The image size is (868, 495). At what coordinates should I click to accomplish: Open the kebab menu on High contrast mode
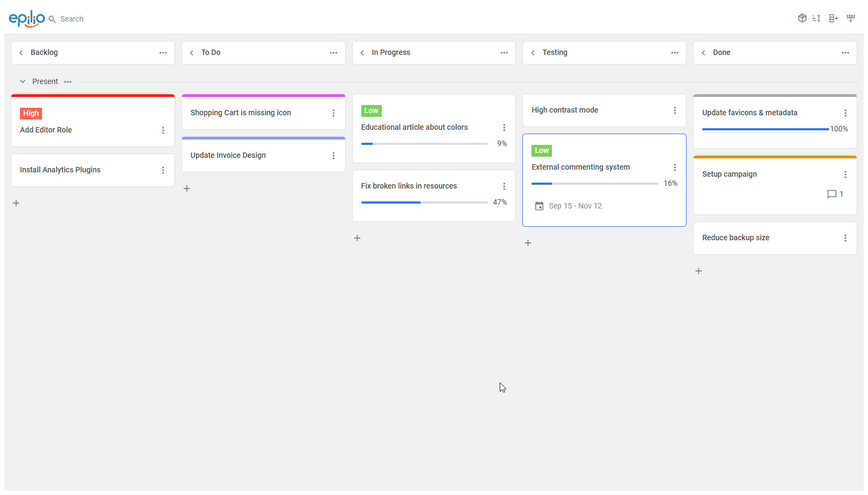[x=675, y=110]
